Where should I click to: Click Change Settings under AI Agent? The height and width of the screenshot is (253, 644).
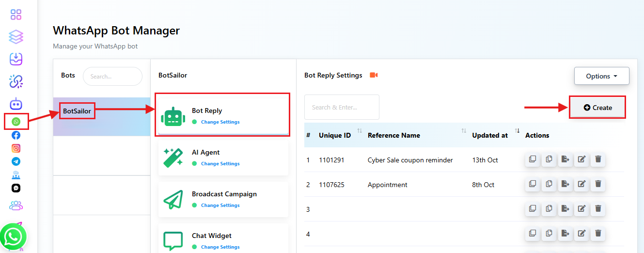pyautogui.click(x=220, y=164)
